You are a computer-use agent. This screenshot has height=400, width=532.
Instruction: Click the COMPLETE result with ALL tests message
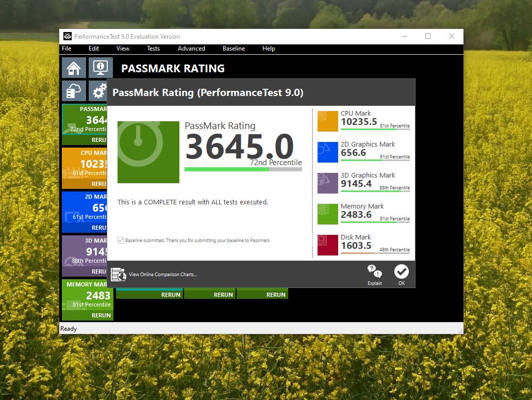(193, 202)
